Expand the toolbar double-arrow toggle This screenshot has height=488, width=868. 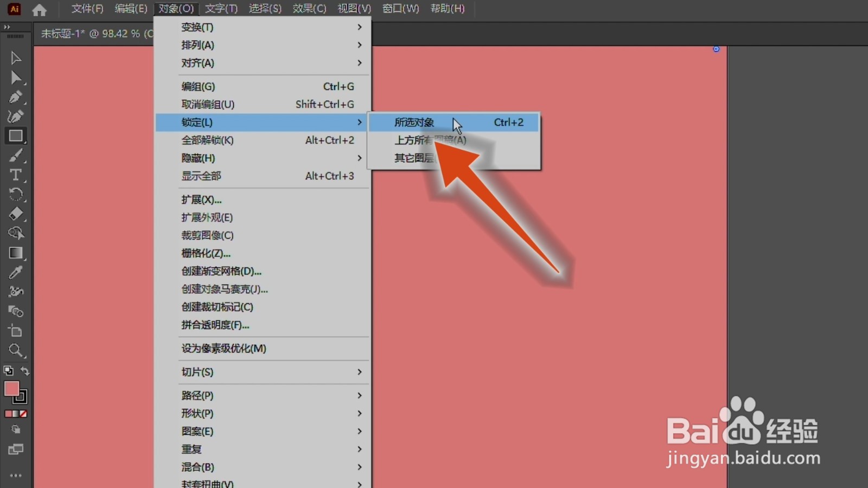pyautogui.click(x=7, y=27)
